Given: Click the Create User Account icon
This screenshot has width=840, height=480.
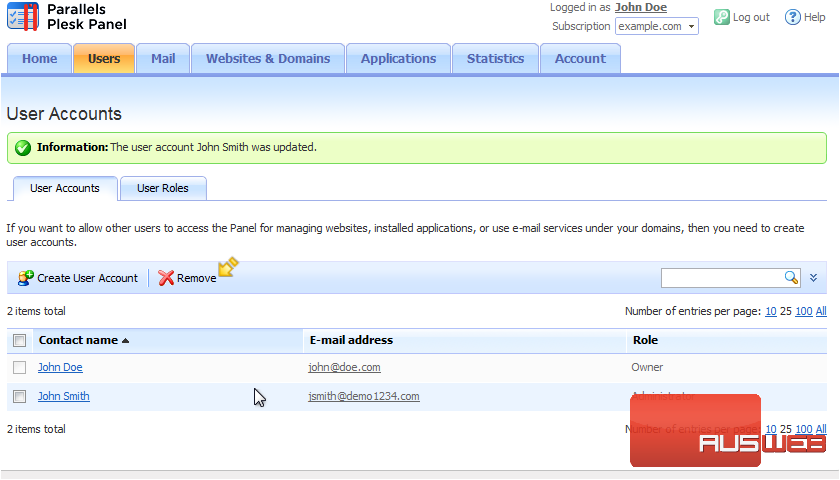Looking at the screenshot, I should [x=25, y=278].
